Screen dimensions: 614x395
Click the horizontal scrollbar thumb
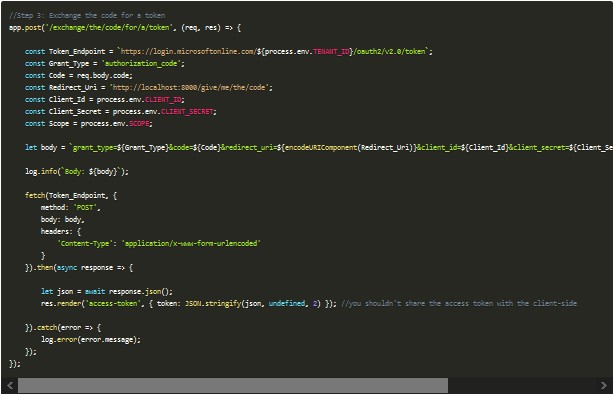pyautogui.click(x=233, y=386)
